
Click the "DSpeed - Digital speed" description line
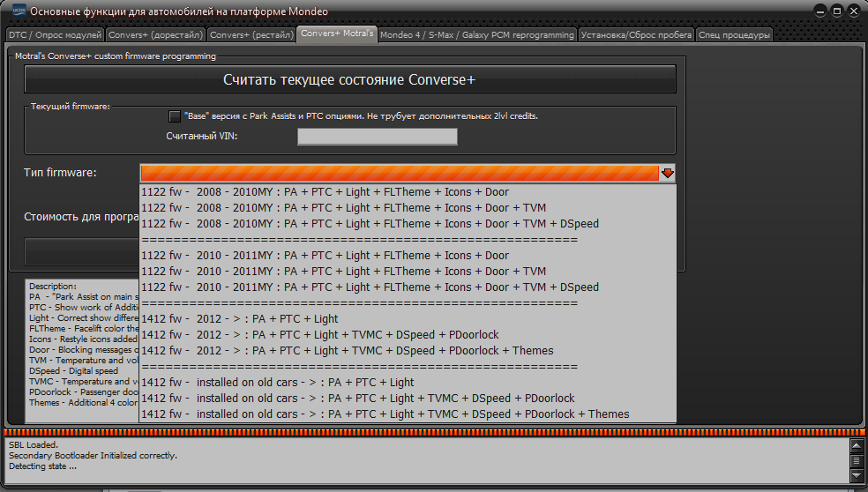click(73, 371)
